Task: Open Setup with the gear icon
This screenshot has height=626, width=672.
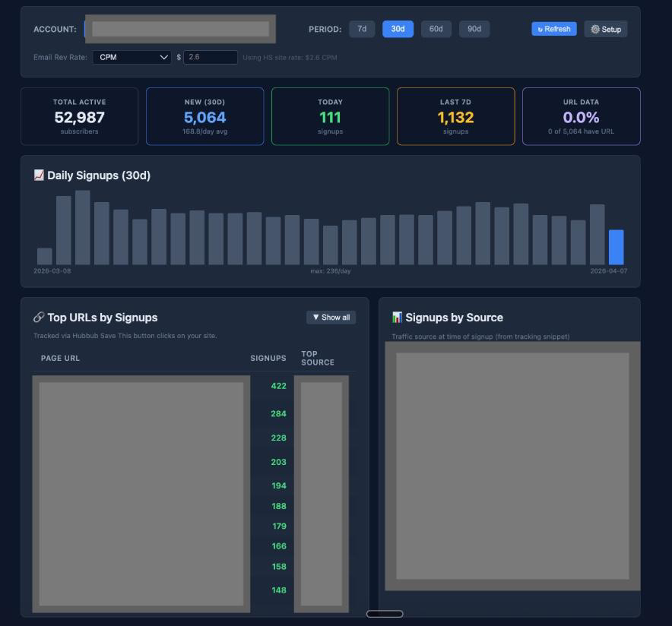Action: [x=606, y=29]
